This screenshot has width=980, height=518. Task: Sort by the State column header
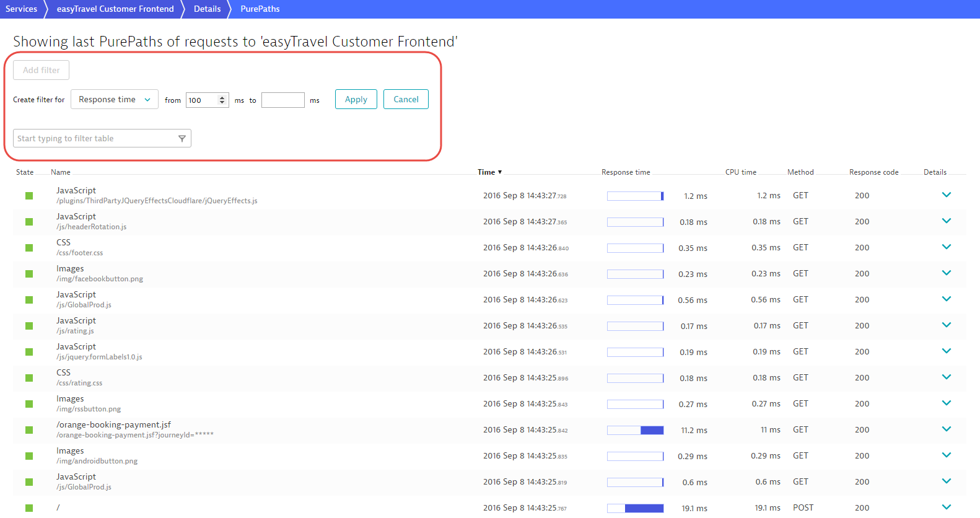[x=25, y=172]
